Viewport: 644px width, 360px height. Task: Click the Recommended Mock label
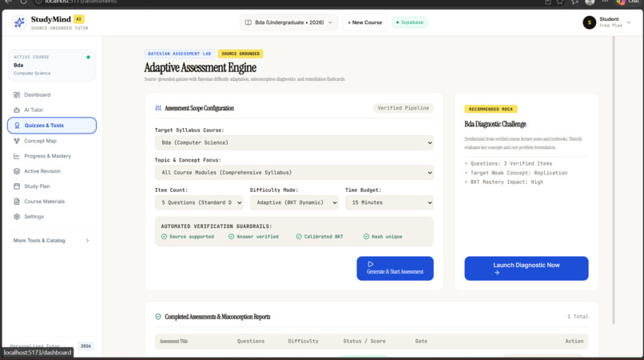pyautogui.click(x=491, y=110)
